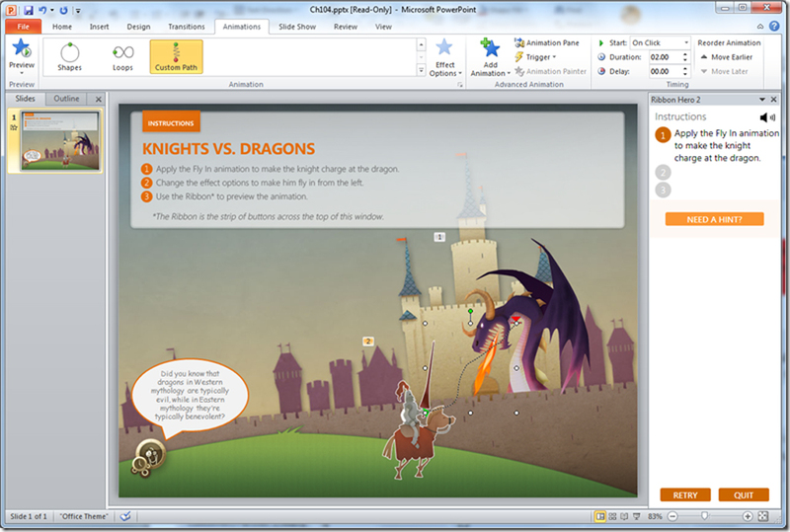The height and width of the screenshot is (532, 790).
Task: Click the RETRY button
Action: pyautogui.click(x=685, y=495)
